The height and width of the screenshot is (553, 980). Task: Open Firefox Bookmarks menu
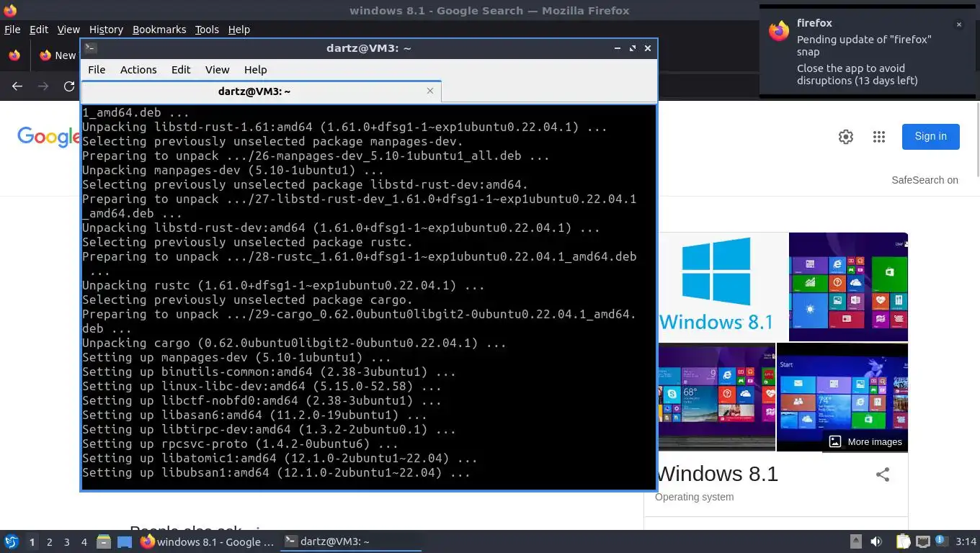pos(159,30)
